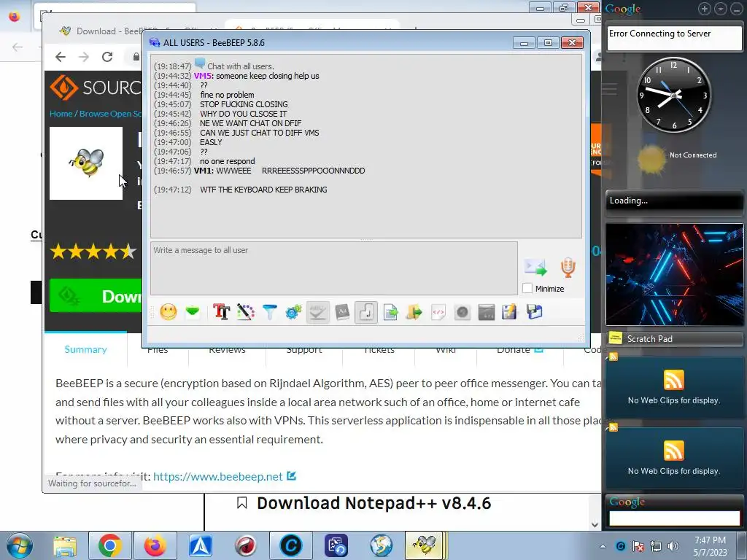The image size is (747, 560).
Task: Click the blue C app taskbar icon
Action: 291,545
